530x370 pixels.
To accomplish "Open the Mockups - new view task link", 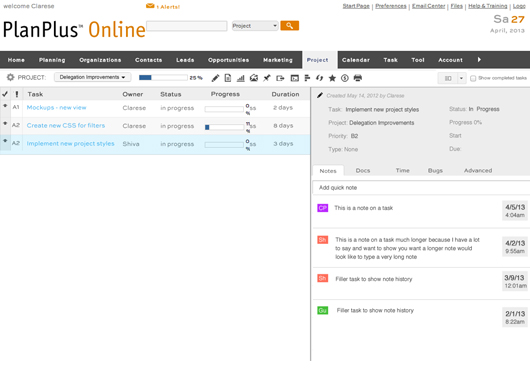I will tap(56, 107).
